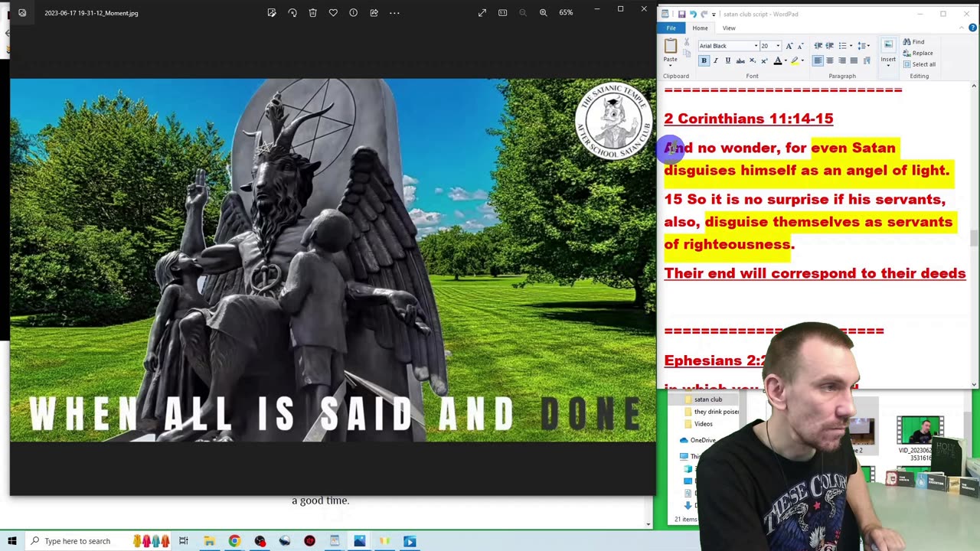Switch to the Home ribbon tab

pos(700,28)
